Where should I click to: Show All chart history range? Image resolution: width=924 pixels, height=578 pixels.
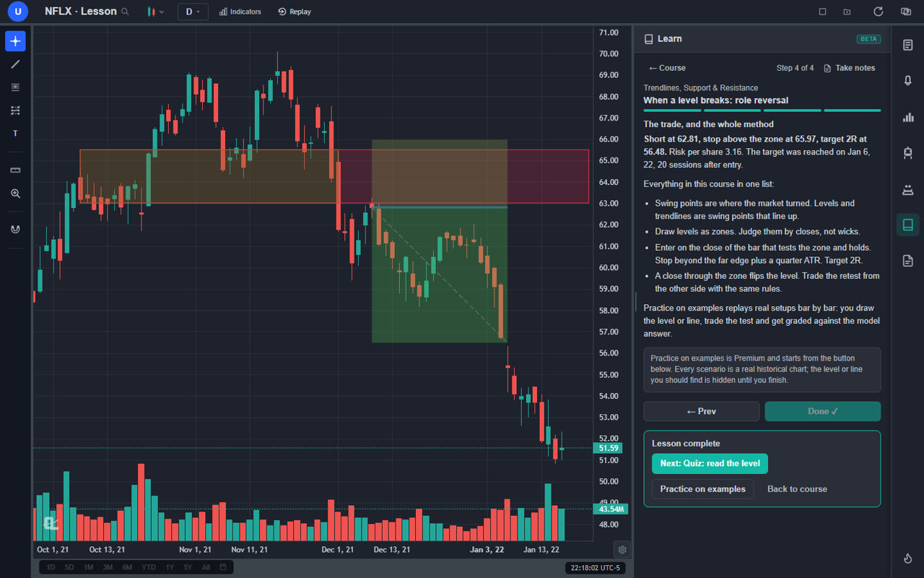coord(206,567)
